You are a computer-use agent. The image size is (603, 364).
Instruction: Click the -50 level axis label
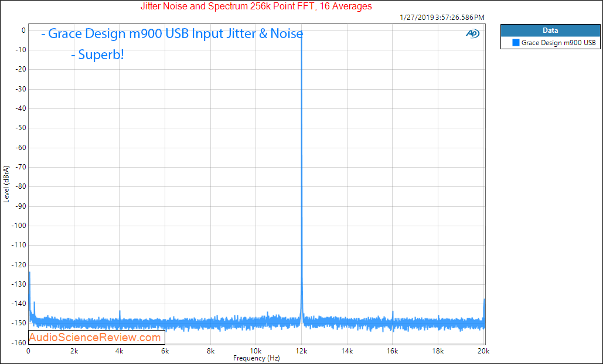pos(21,128)
